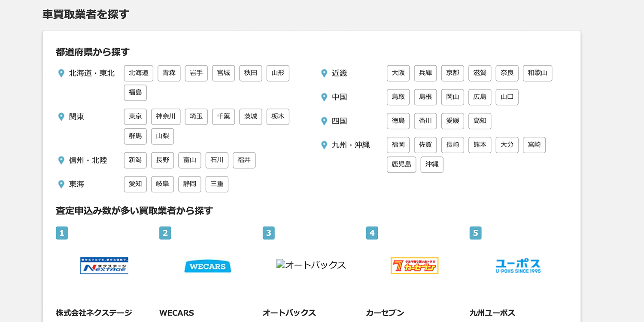This screenshot has width=644, height=322.
Task: Pick the 滋賀 prefecture button
Action: [480, 73]
